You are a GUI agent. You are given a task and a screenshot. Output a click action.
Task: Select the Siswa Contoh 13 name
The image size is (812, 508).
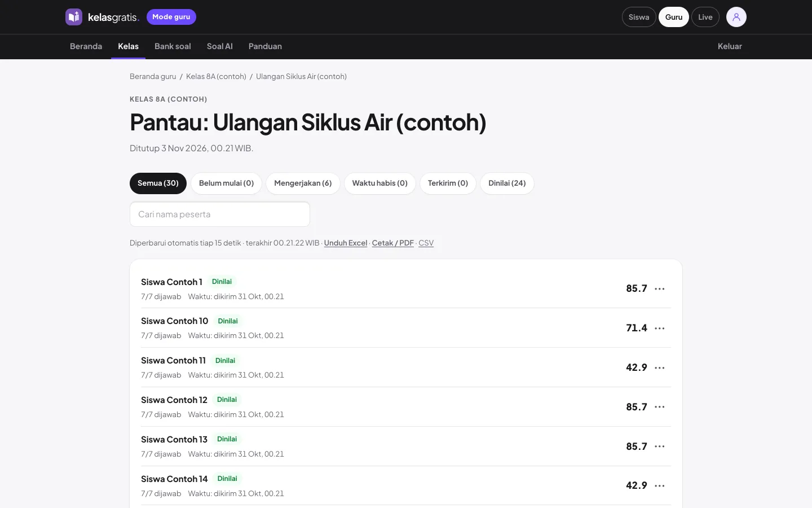174,440
